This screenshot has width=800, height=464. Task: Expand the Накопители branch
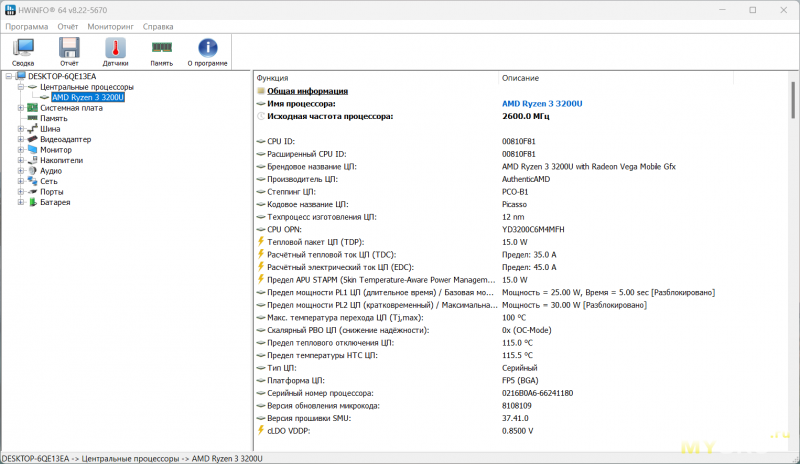pyautogui.click(x=21, y=160)
